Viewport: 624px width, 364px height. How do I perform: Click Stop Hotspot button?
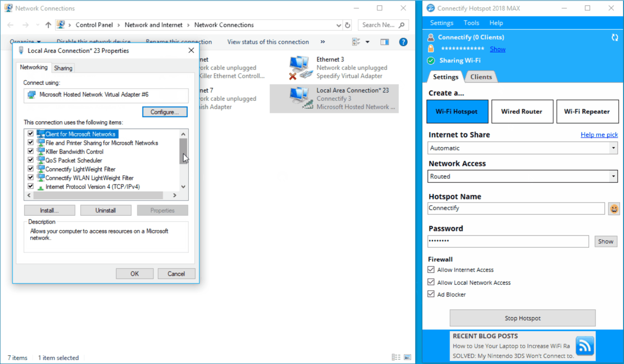tap(522, 318)
